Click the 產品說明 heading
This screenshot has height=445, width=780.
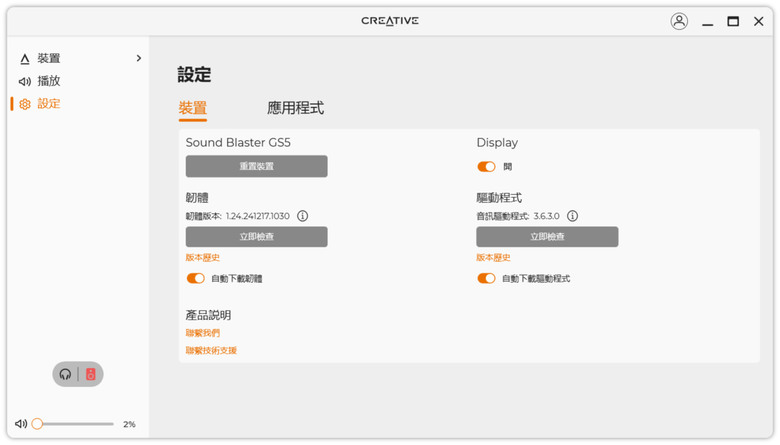(x=208, y=315)
